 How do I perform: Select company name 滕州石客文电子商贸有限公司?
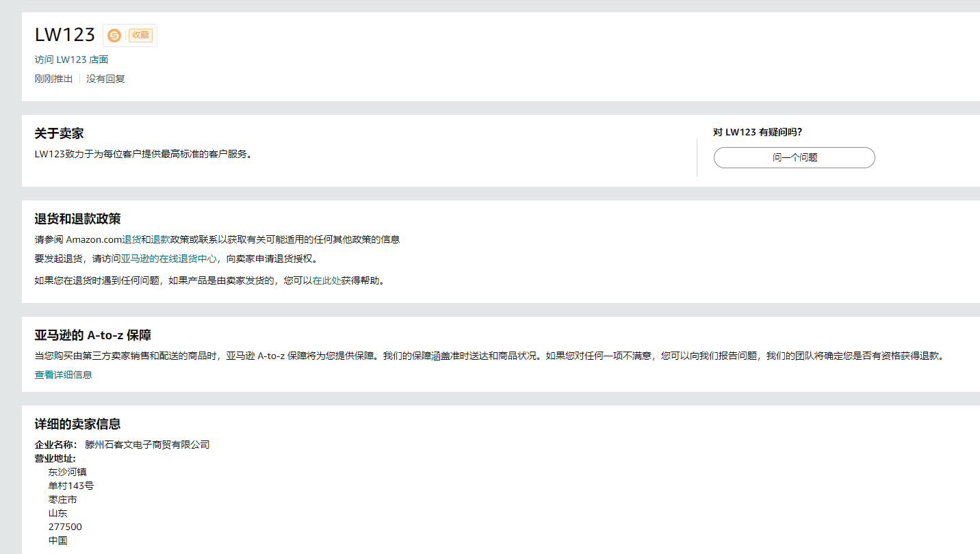click(x=147, y=445)
